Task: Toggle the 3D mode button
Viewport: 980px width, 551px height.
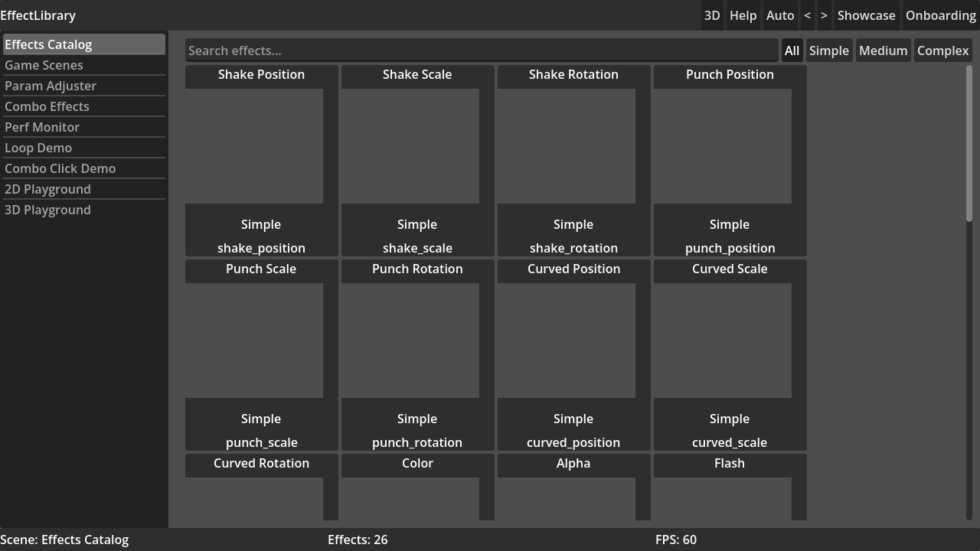Action: pos(712,15)
